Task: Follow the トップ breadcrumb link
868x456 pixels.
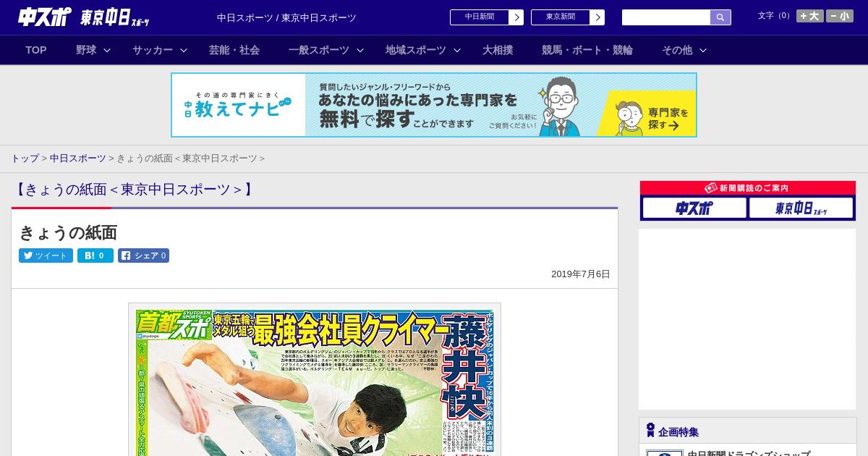Action: pyautogui.click(x=25, y=159)
